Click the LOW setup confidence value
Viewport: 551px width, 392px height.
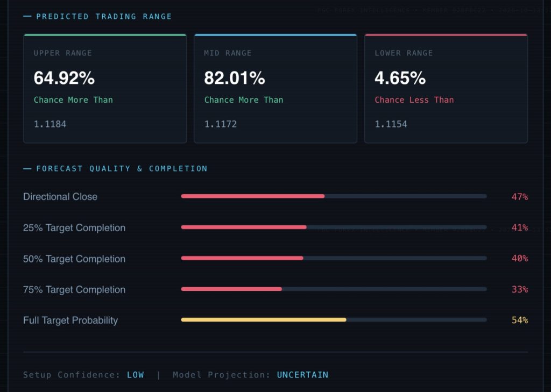[x=135, y=375]
